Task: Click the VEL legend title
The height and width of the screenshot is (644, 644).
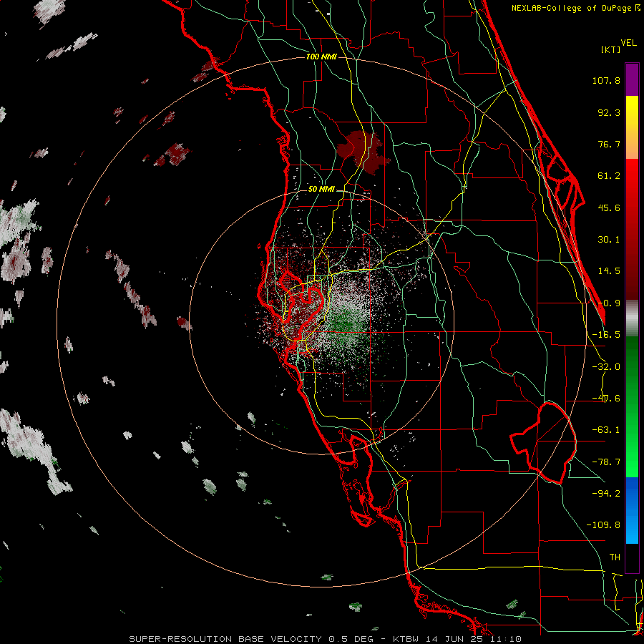Action: (x=628, y=43)
